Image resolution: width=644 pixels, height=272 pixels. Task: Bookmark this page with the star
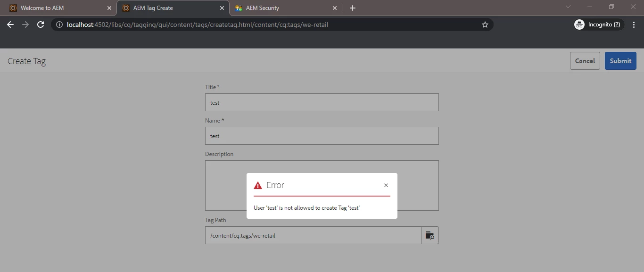click(485, 25)
